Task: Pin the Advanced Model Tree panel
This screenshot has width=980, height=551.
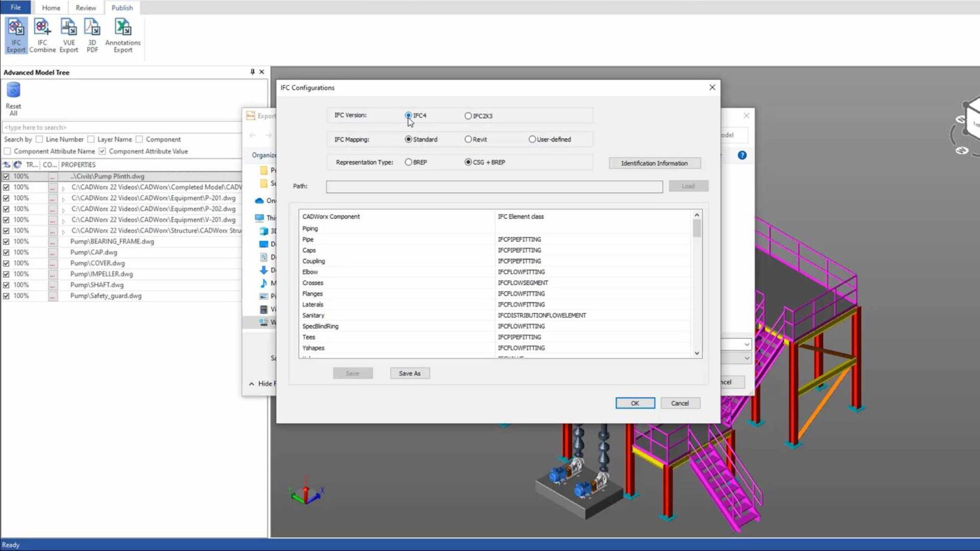Action: click(252, 72)
